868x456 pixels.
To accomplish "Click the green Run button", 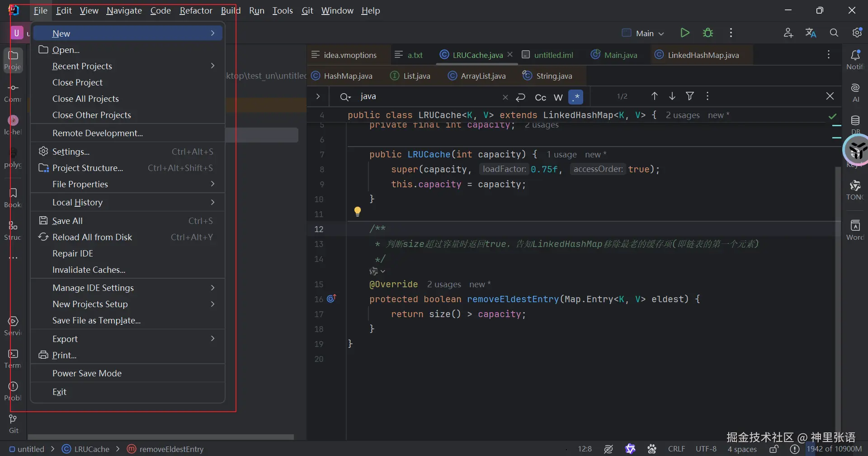I will pos(684,33).
